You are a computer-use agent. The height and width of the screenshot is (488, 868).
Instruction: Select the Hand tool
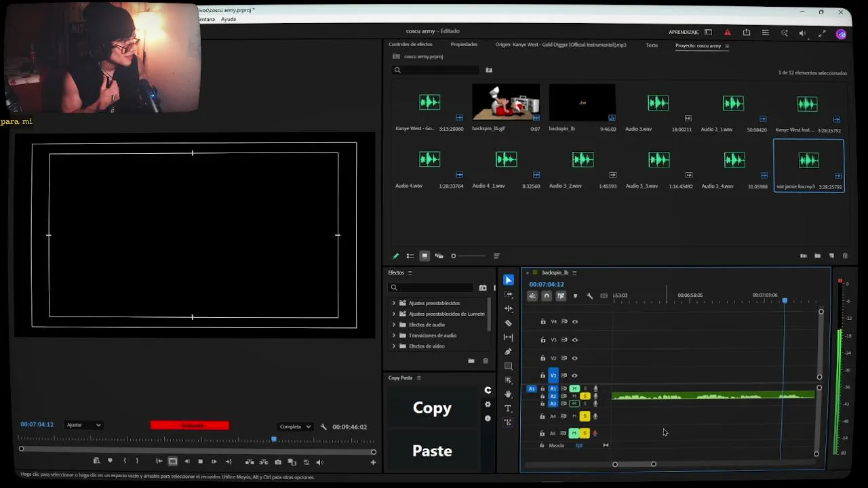(509, 394)
